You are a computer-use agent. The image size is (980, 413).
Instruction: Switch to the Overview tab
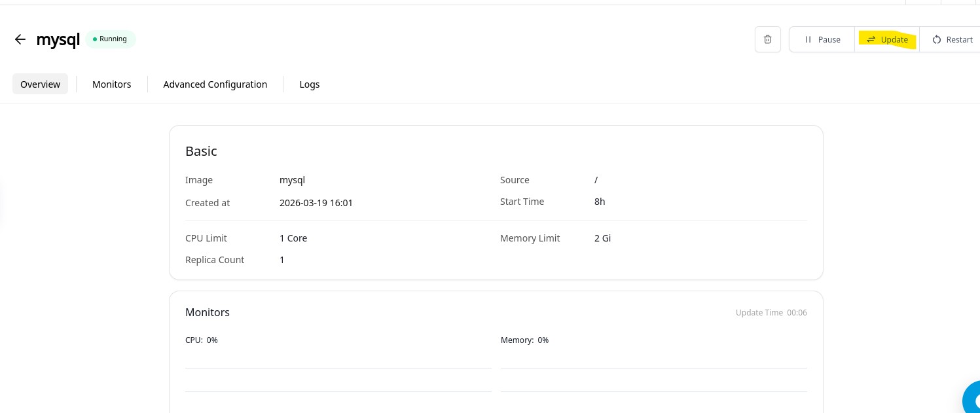[x=40, y=84]
